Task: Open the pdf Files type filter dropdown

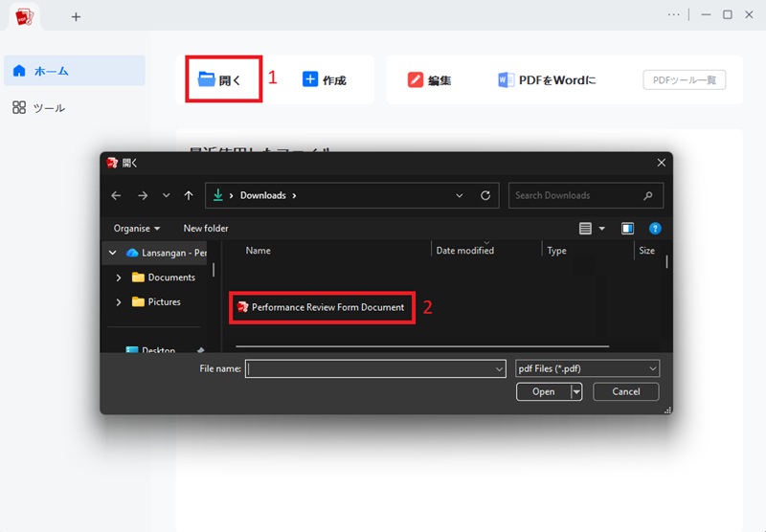Action: click(587, 368)
